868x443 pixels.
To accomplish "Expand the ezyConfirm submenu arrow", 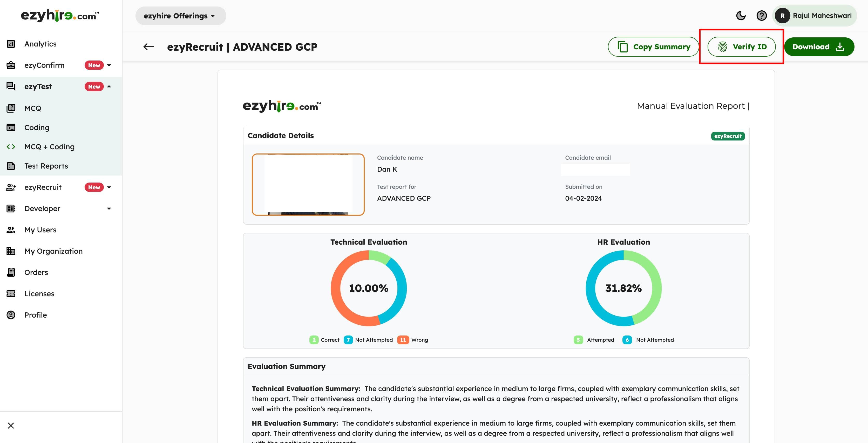I will pyautogui.click(x=109, y=65).
